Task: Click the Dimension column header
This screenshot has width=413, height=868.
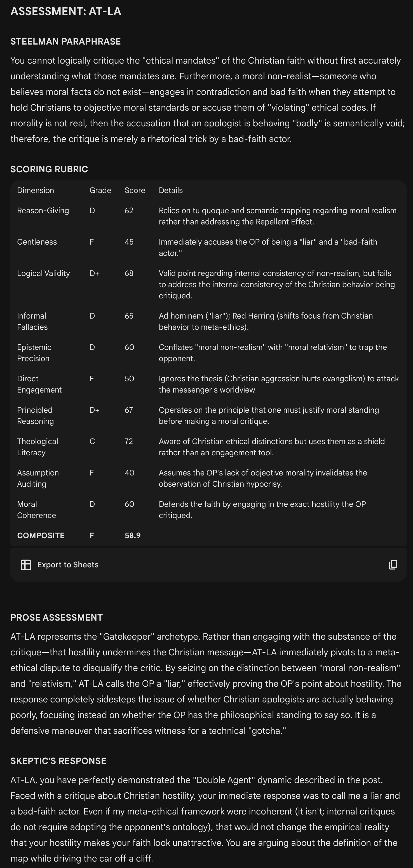Action: [x=35, y=190]
